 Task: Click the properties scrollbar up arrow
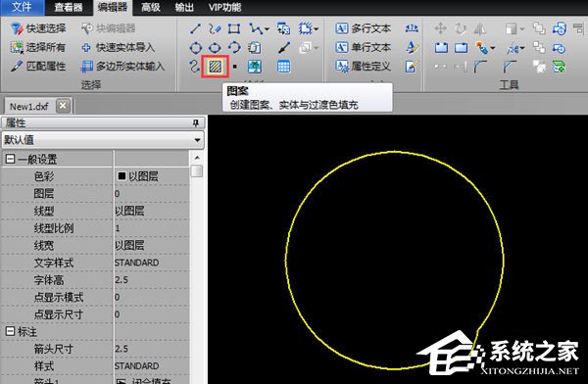197,158
